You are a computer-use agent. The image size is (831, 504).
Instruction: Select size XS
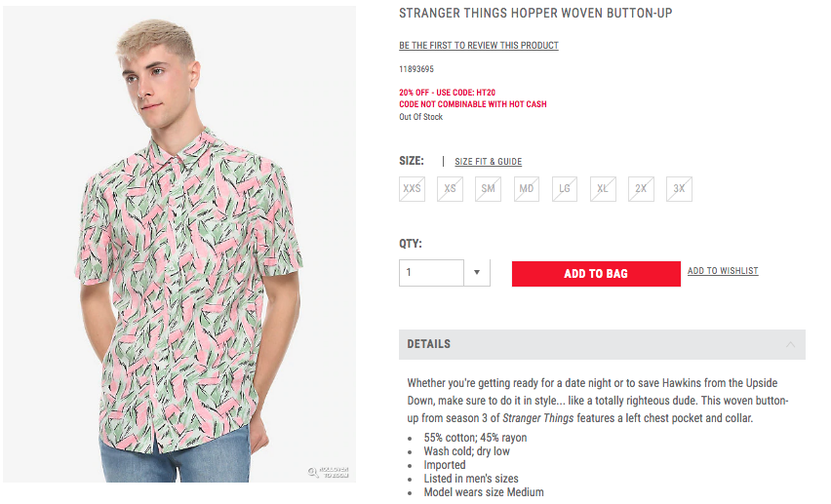(x=450, y=188)
